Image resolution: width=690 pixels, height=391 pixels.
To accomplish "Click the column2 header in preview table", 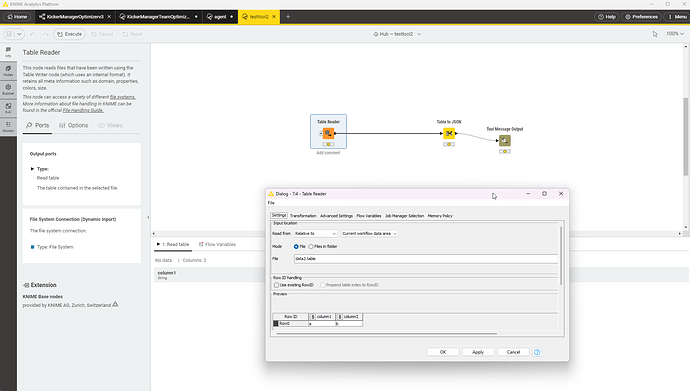I will pyautogui.click(x=349, y=317).
